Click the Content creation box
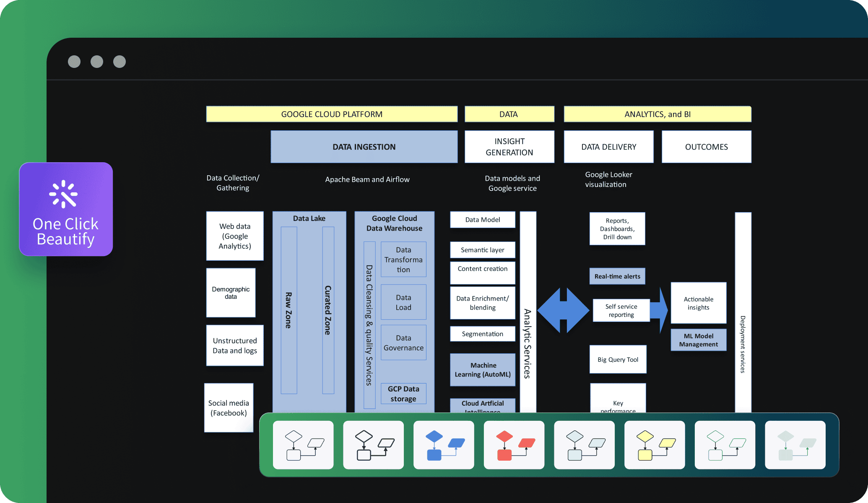Screen dimensions: 868x503 pos(483,273)
